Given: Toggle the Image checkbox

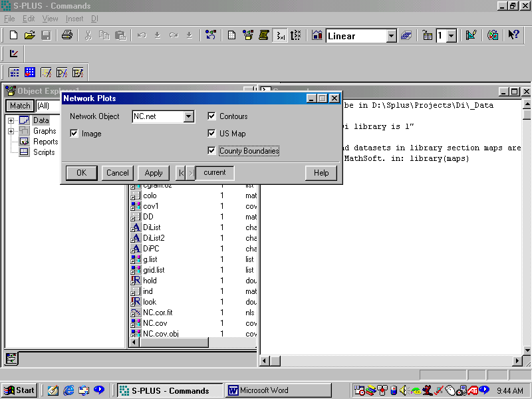Looking at the screenshot, I should 74,134.
